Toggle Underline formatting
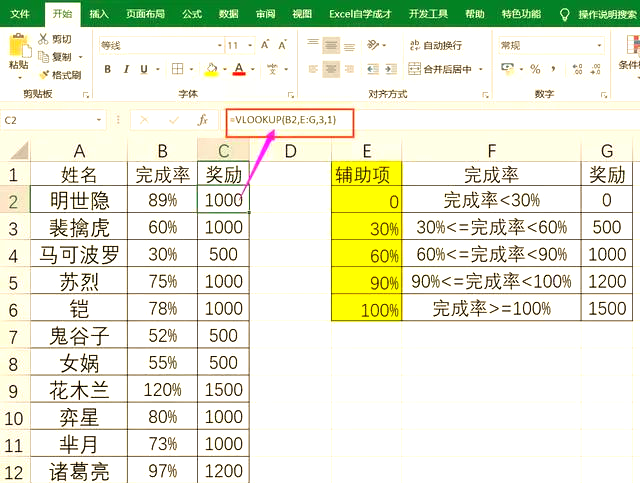 144,69
